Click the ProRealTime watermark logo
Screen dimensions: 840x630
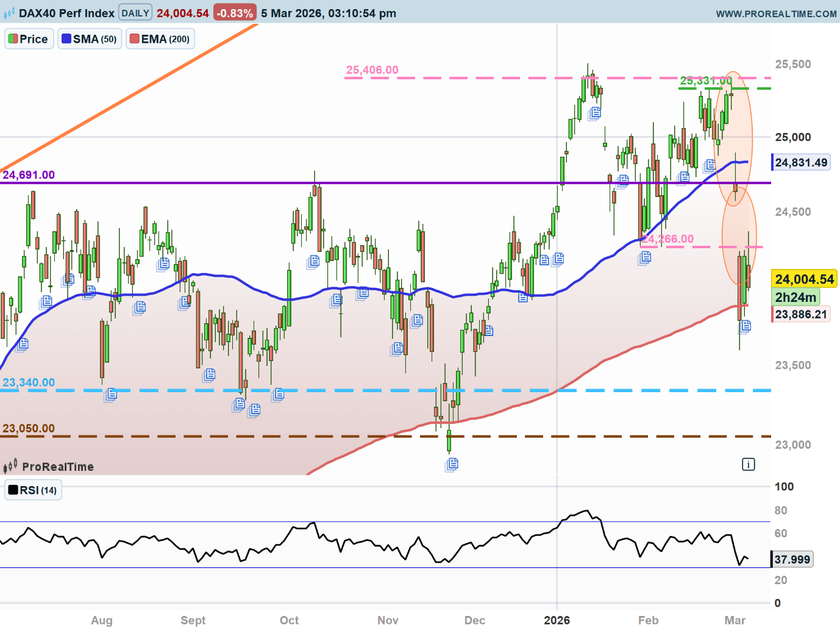point(49,467)
